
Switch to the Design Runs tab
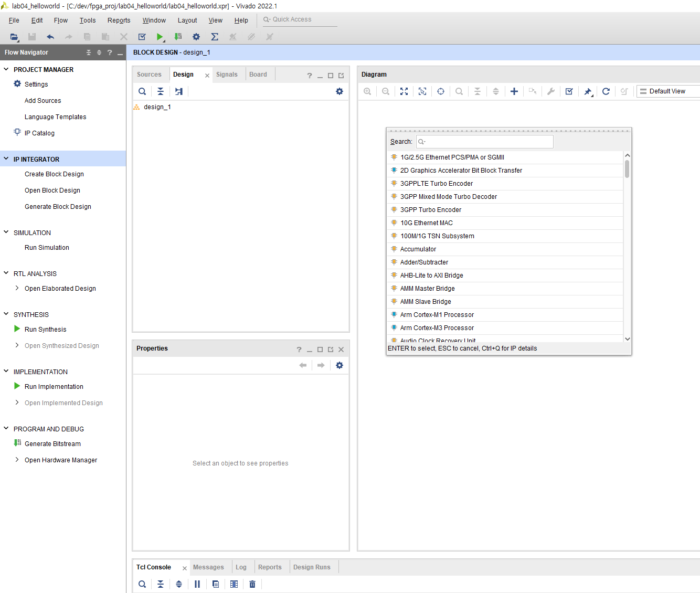click(312, 567)
